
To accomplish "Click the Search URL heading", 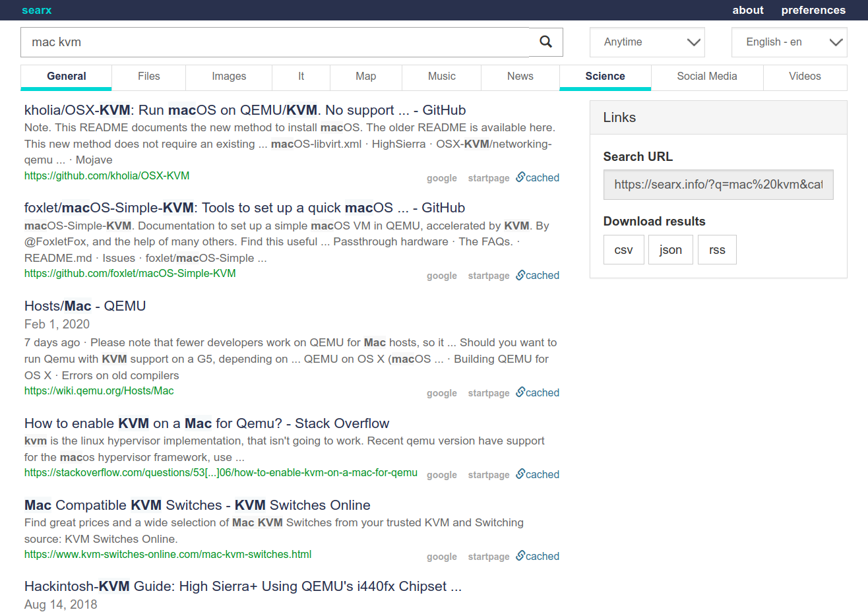I will click(638, 156).
